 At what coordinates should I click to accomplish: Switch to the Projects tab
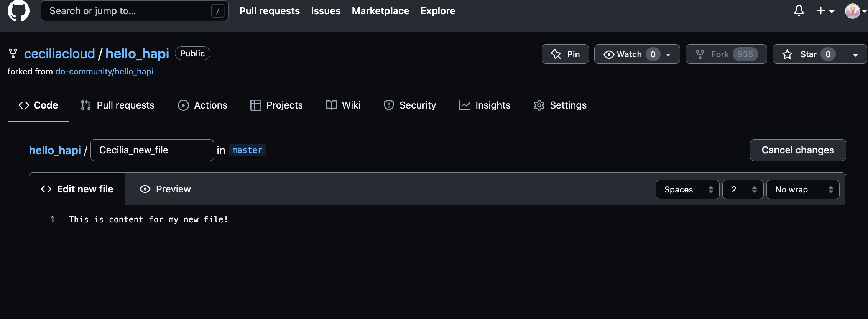[x=276, y=105]
